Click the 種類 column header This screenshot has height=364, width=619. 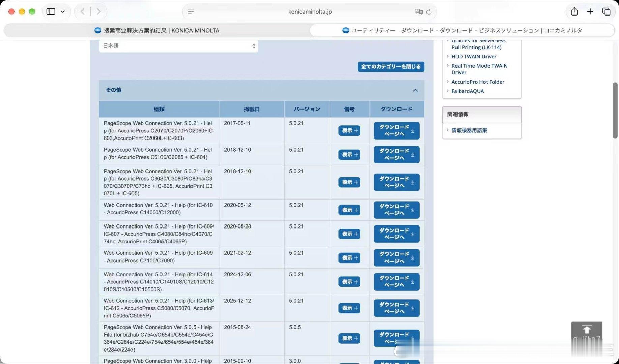coord(159,109)
